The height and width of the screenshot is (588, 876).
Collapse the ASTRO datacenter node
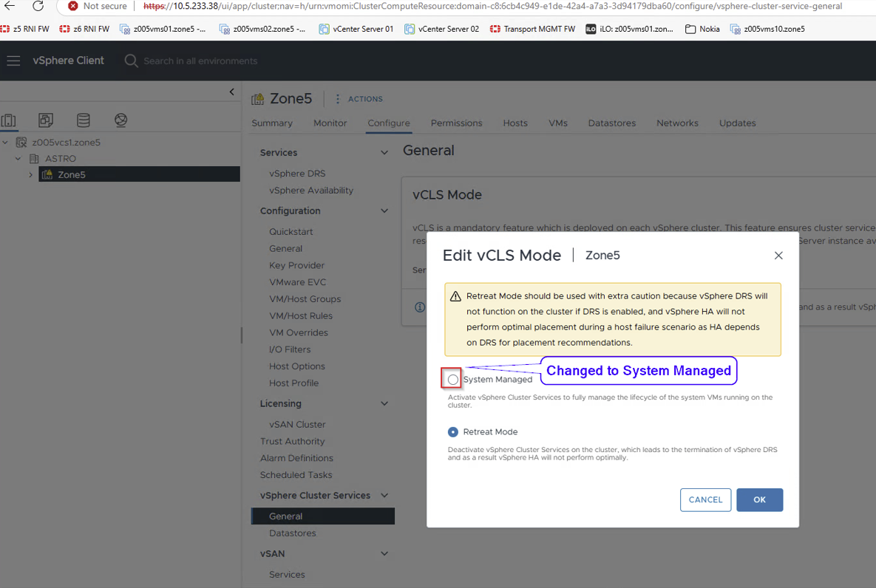pos(18,159)
